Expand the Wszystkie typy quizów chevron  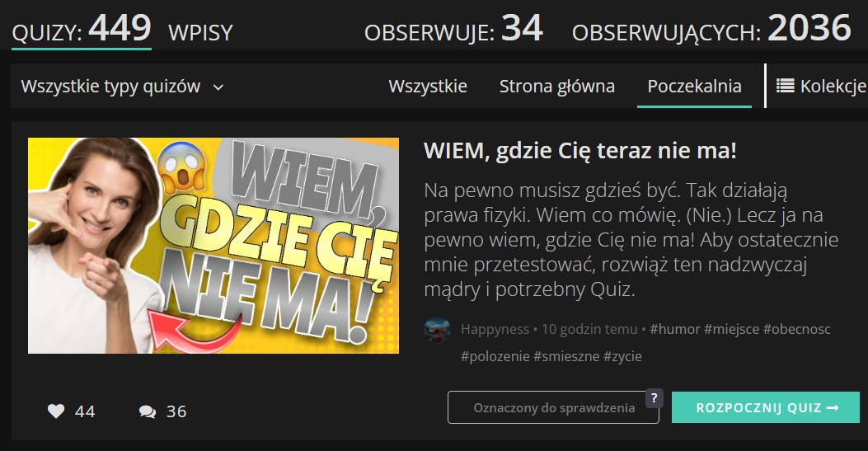218,87
